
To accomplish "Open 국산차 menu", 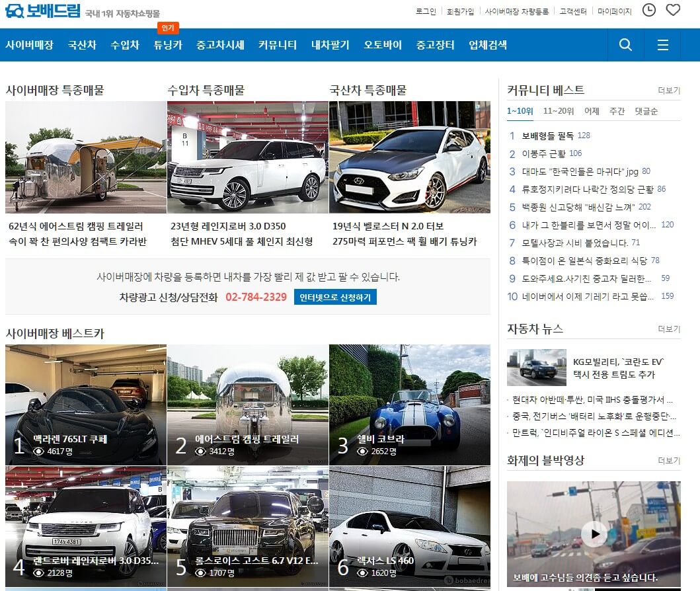I will (x=82, y=45).
